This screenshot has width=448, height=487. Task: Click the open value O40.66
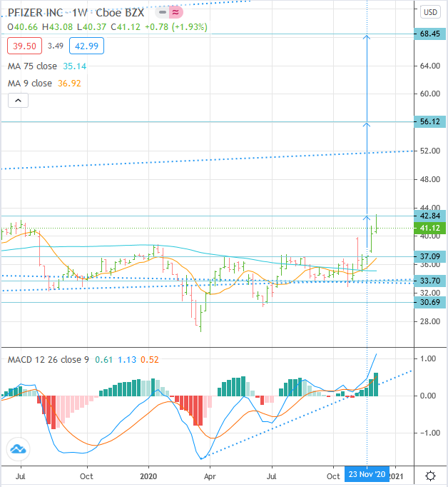click(x=23, y=27)
